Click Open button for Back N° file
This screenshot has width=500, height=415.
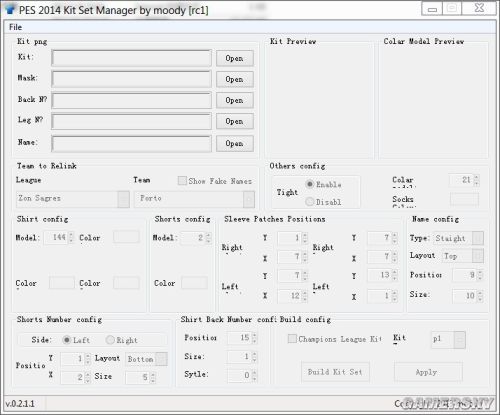pyautogui.click(x=235, y=100)
